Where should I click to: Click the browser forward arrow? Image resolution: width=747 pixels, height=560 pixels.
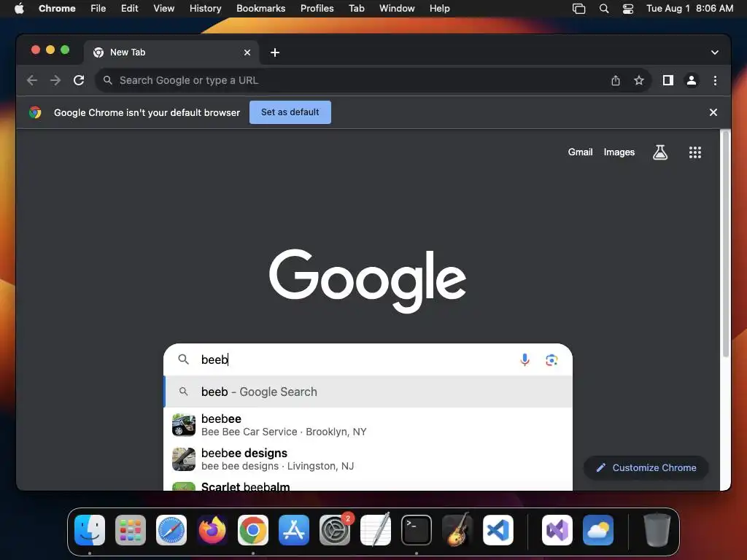[x=55, y=80]
